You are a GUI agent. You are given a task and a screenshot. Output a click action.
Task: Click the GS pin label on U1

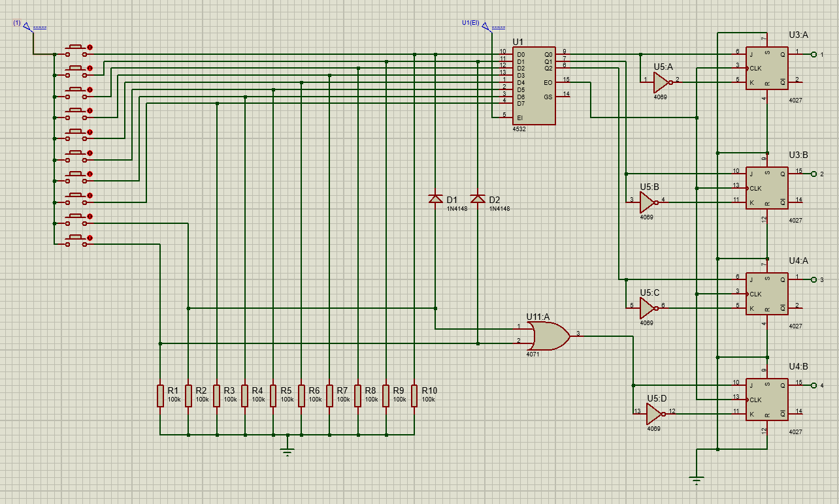[x=548, y=97]
